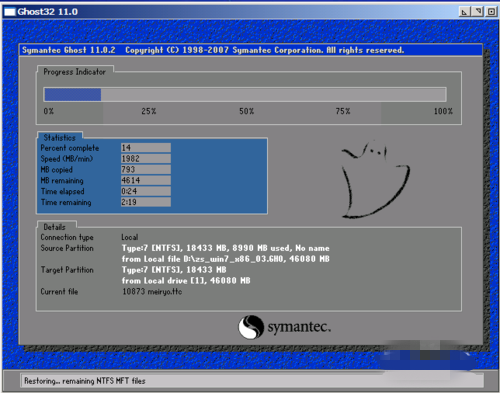Viewport: 500px width, 393px height.
Task: Click the symantec wordmark text
Action: [299, 327]
